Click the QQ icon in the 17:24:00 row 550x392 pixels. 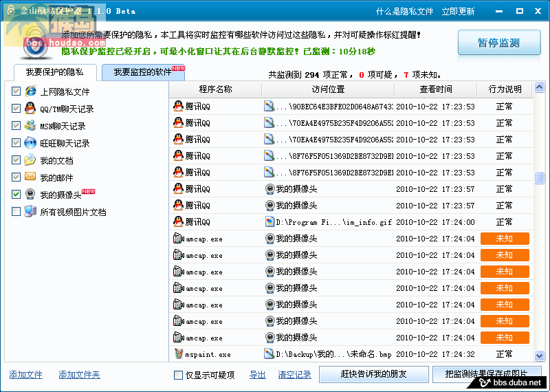click(179, 221)
